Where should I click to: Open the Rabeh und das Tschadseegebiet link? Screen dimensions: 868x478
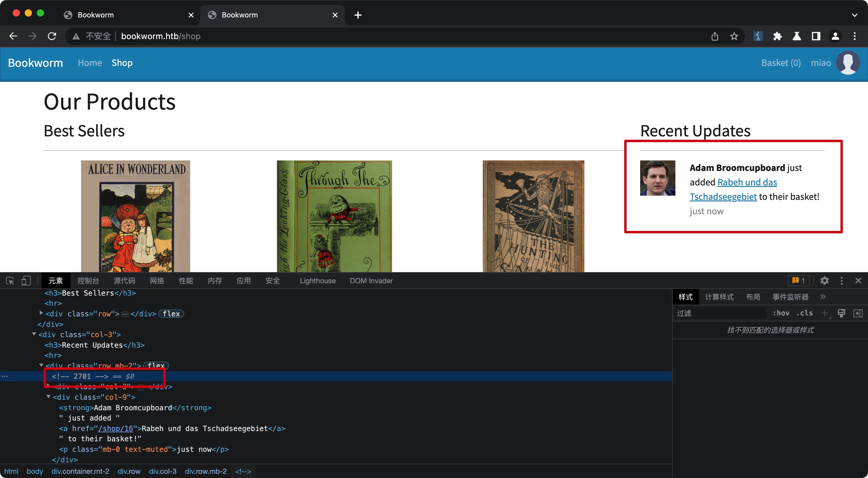click(x=747, y=182)
